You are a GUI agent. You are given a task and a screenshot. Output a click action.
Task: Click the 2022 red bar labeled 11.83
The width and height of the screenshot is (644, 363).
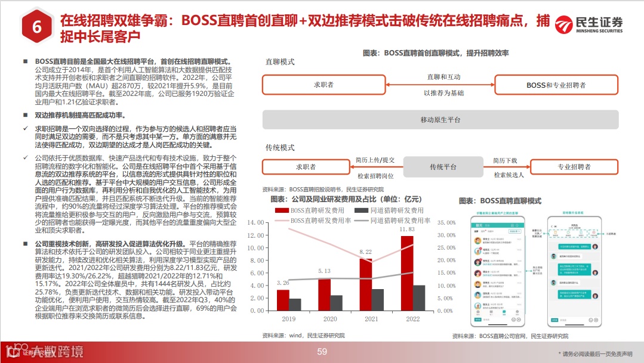407,273
